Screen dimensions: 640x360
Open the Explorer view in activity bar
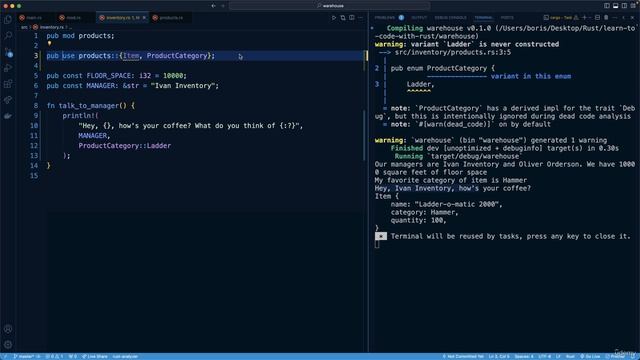coord(8,20)
